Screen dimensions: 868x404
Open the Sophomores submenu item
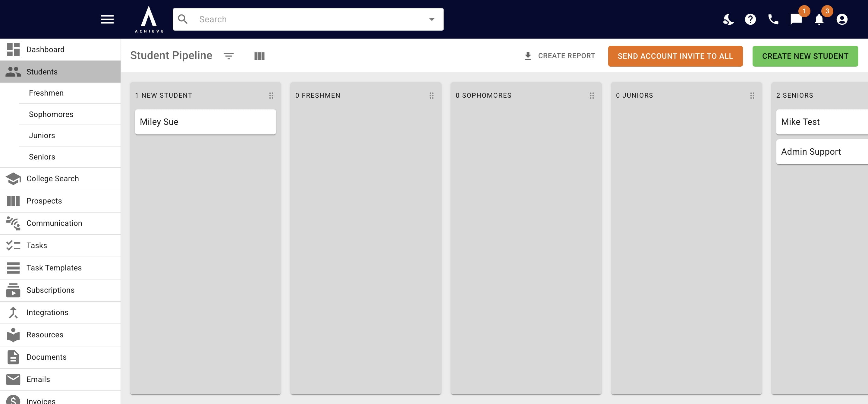[x=70, y=114]
